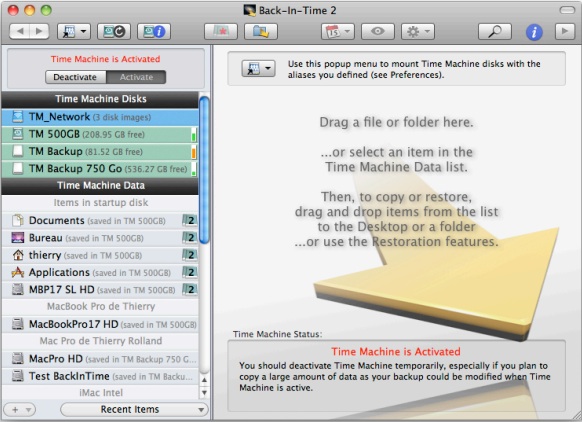Click the version badge on MBP17 SL HD row

(190, 289)
